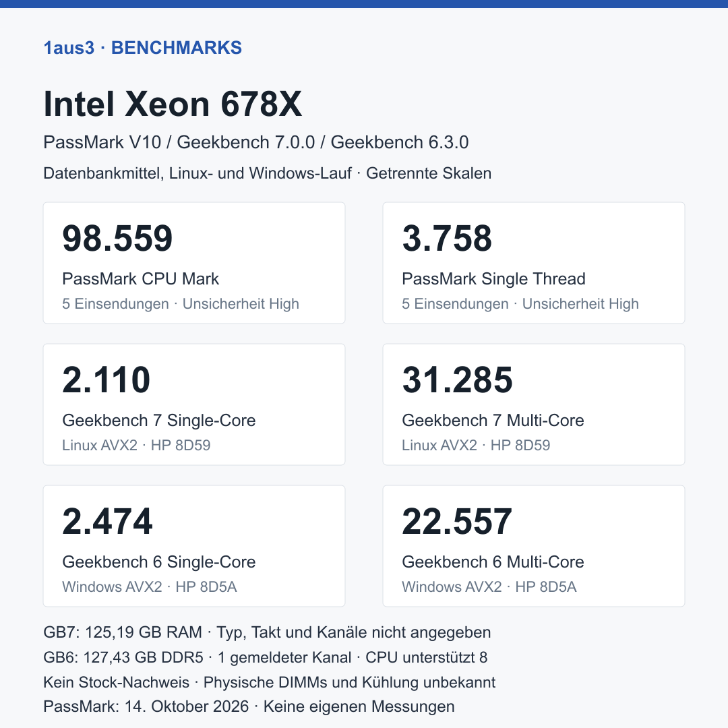Click the 'GB6: 127,43 GB DDR5' footnote line
728x728 pixels.
tap(265, 657)
